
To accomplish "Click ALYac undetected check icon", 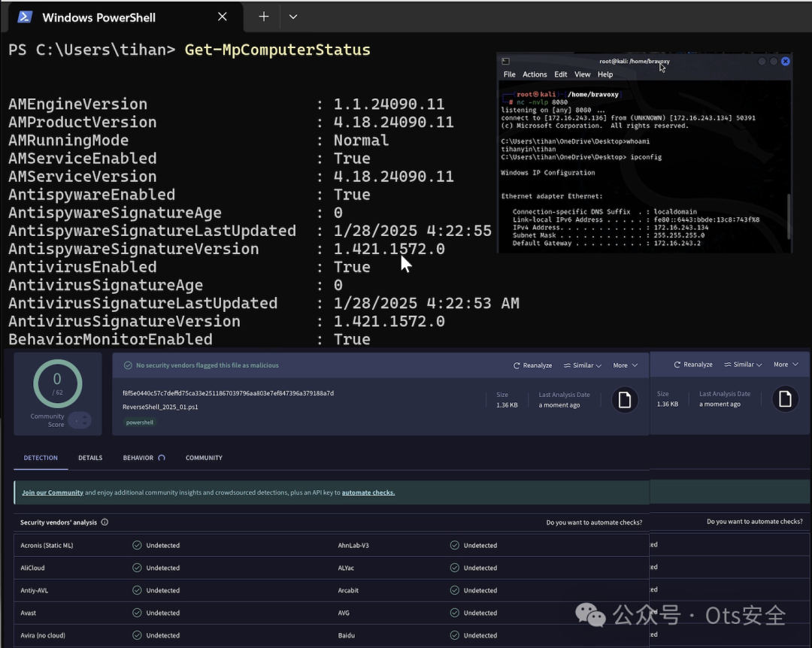I will pyautogui.click(x=455, y=568).
